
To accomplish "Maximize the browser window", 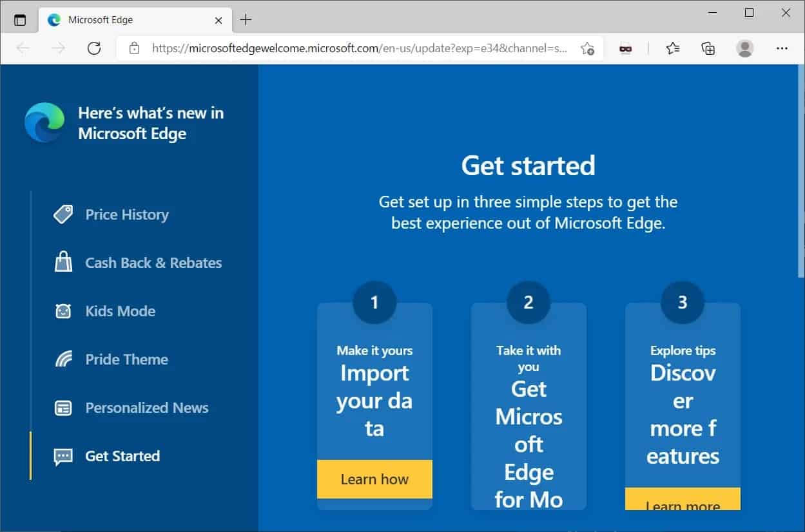I will [x=749, y=13].
